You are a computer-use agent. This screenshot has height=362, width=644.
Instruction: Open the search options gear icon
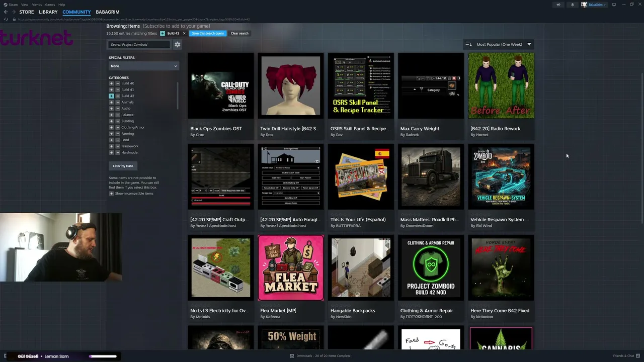pos(177,44)
